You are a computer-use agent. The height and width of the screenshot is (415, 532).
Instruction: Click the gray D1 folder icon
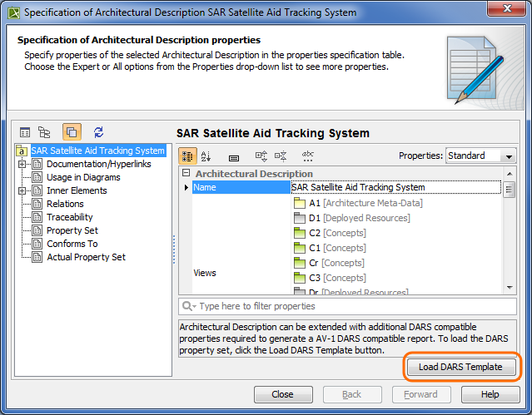(300, 218)
